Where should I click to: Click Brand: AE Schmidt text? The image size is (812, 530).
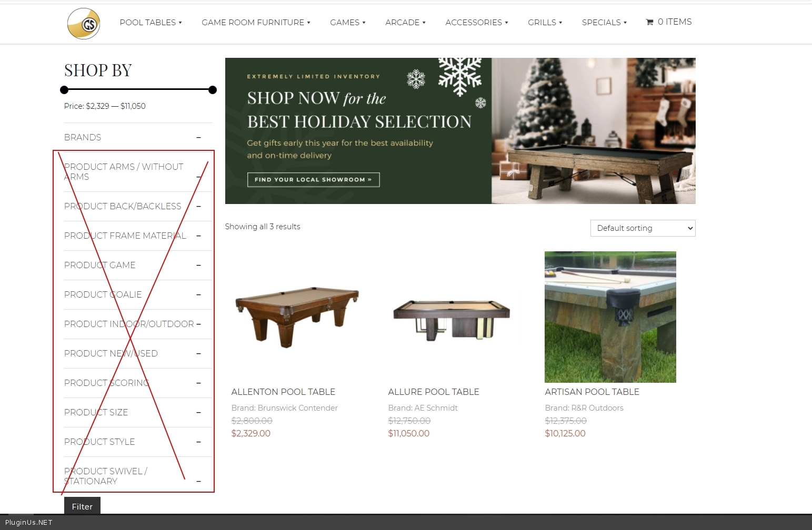pyautogui.click(x=423, y=408)
